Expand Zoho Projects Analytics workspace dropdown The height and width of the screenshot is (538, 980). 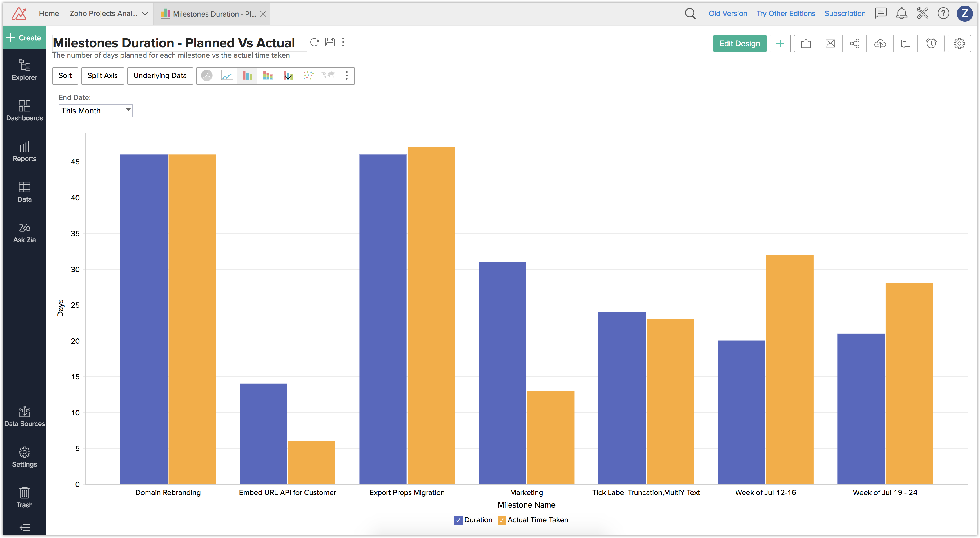145,14
